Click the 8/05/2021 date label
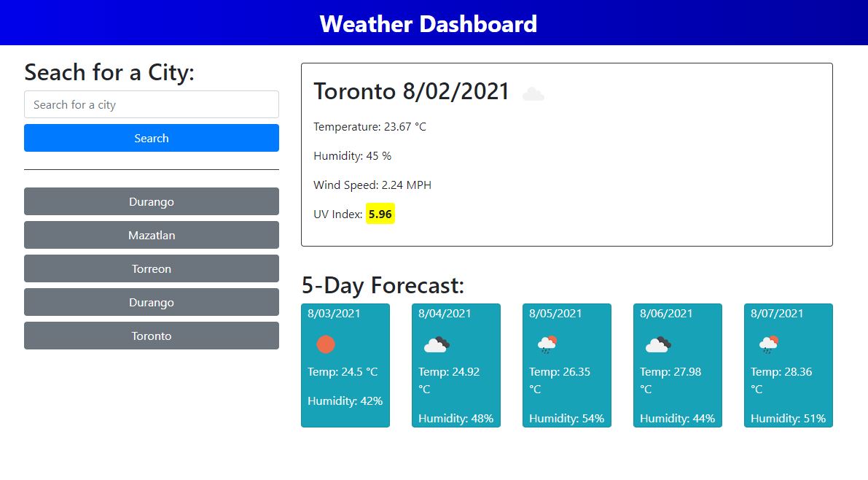Image resolution: width=868 pixels, height=480 pixels. tap(555, 314)
